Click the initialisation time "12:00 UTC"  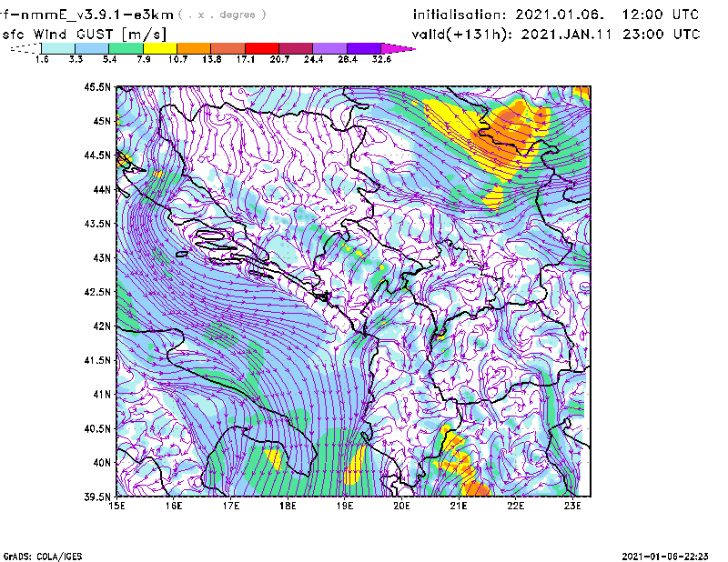coord(661,15)
